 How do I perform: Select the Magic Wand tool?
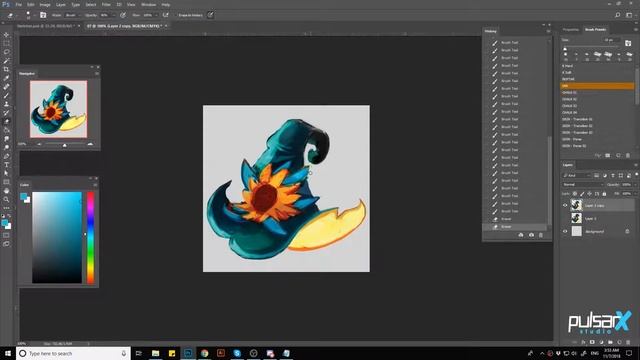[6, 61]
